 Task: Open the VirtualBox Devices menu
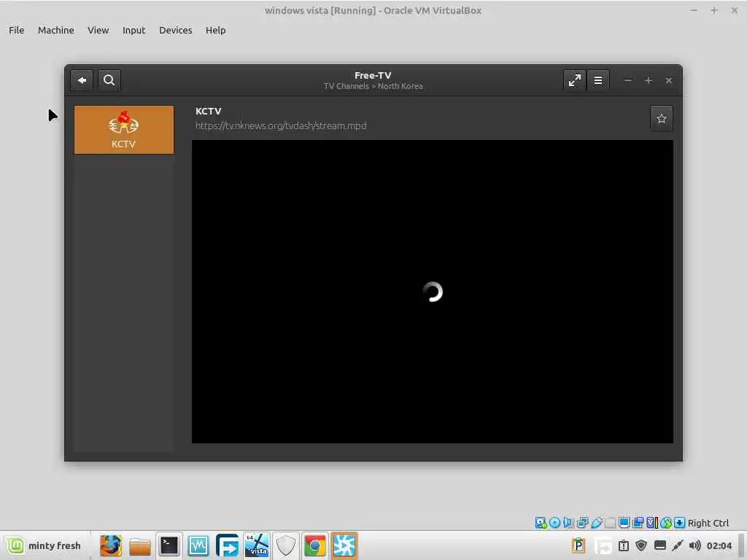(175, 30)
